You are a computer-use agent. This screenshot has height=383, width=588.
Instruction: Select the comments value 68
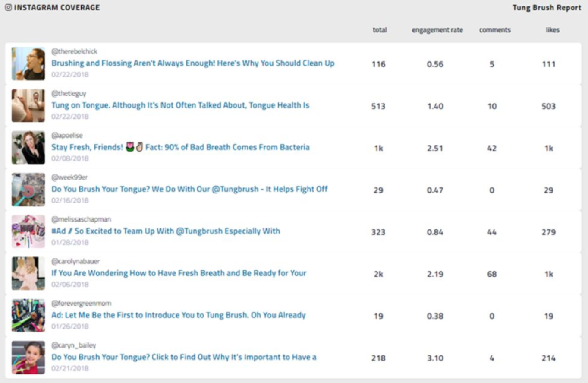tap(492, 274)
